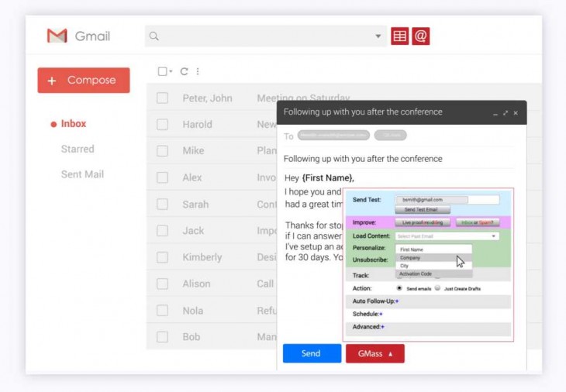Close the compose window
The height and width of the screenshot is (392, 566).
tap(516, 113)
